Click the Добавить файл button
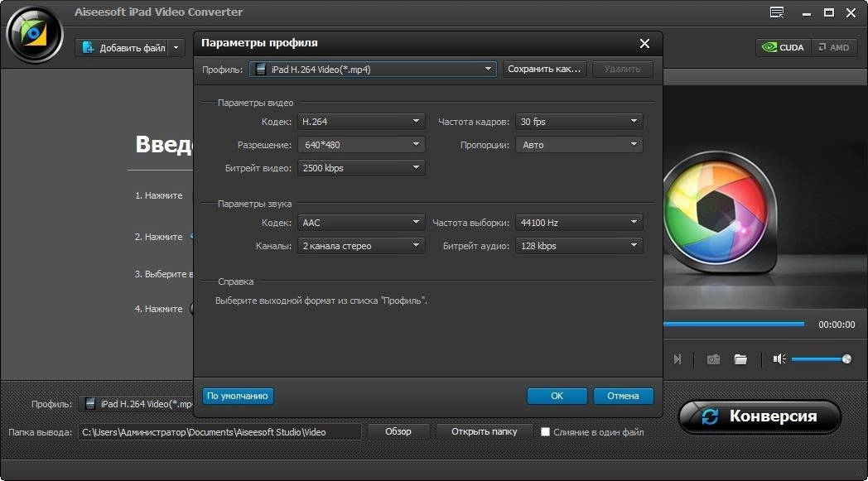Image resolution: width=868 pixels, height=481 pixels. click(x=123, y=47)
